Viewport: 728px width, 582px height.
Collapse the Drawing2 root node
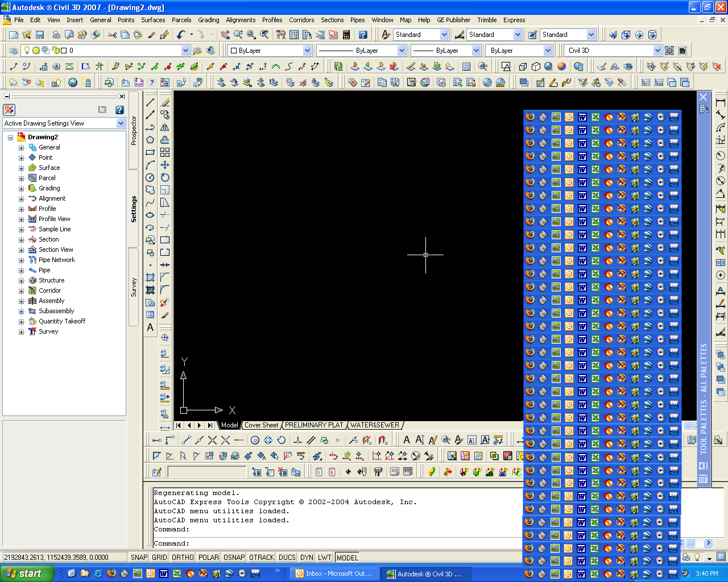coord(10,138)
